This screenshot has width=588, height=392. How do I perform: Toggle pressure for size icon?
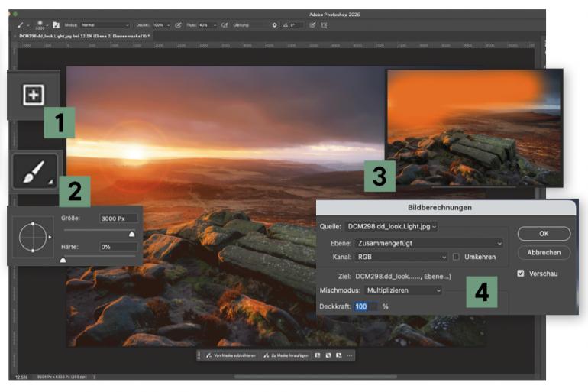click(312, 25)
